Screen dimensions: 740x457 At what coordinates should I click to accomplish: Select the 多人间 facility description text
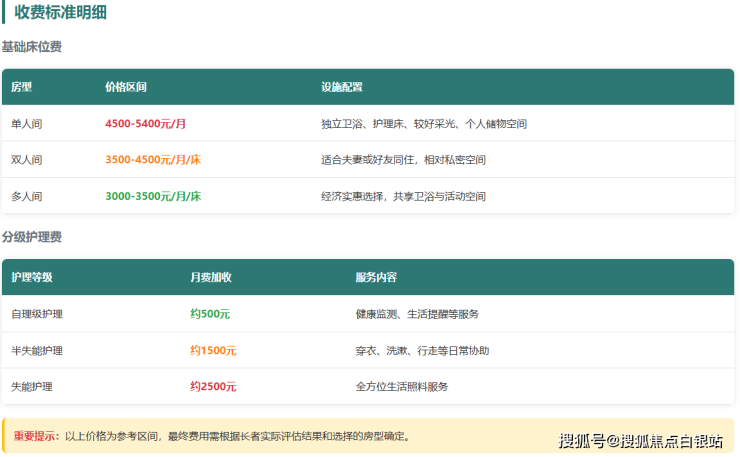(x=403, y=196)
